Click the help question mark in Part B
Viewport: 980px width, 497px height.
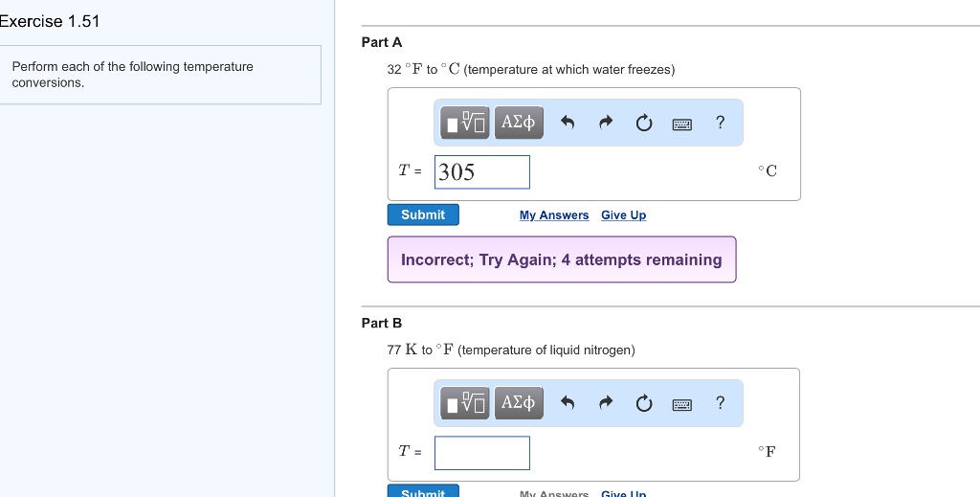(720, 403)
